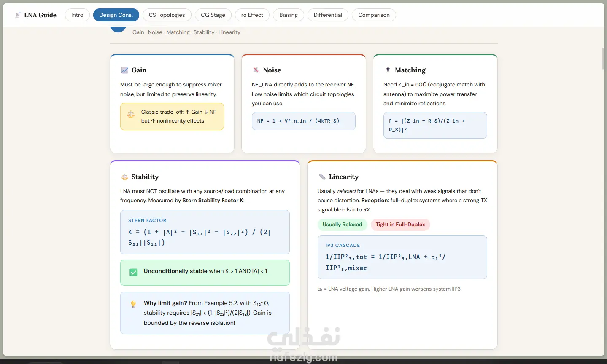Click the Linearity card ruler icon
This screenshot has height=364, width=607.
pyautogui.click(x=322, y=177)
